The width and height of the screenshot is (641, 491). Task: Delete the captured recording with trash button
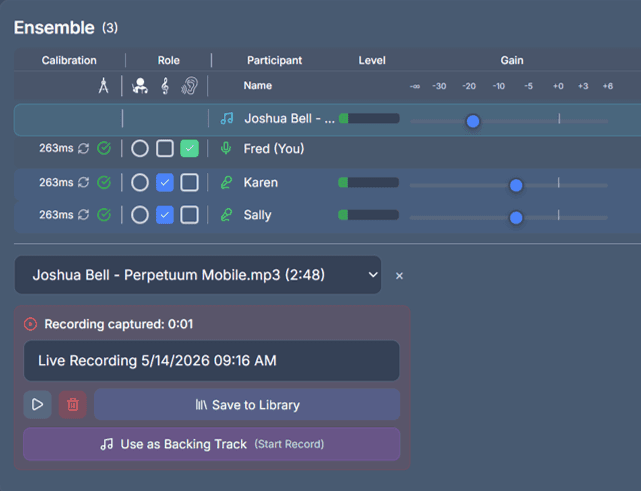pos(73,404)
